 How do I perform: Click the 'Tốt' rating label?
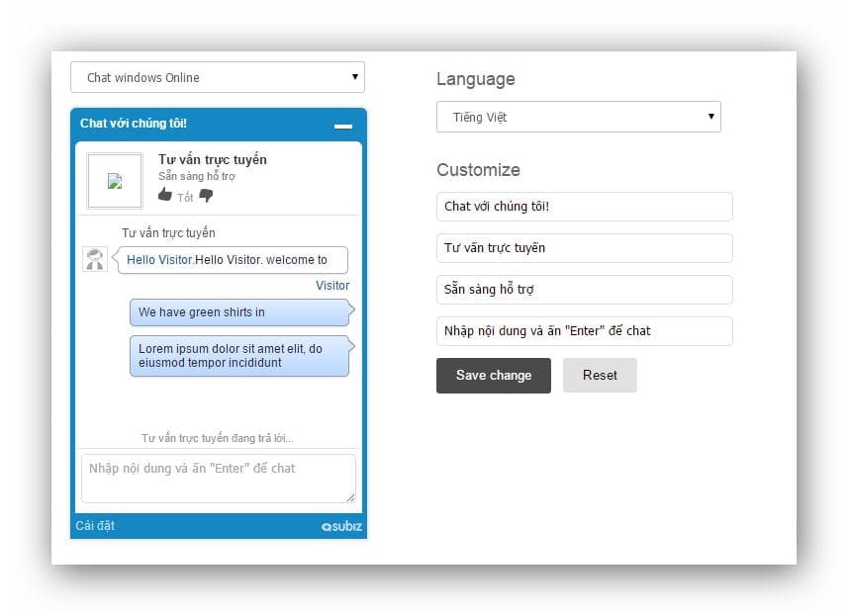point(185,197)
